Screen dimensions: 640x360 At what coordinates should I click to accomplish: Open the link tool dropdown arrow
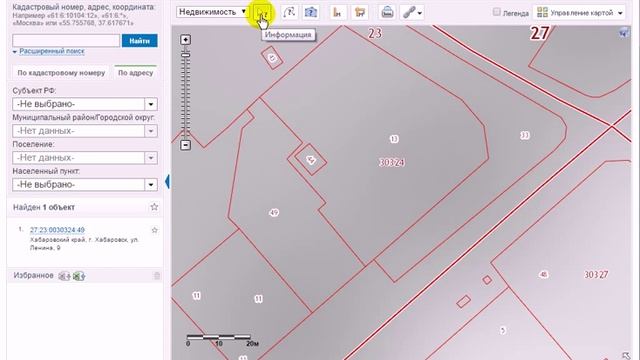tap(420, 13)
